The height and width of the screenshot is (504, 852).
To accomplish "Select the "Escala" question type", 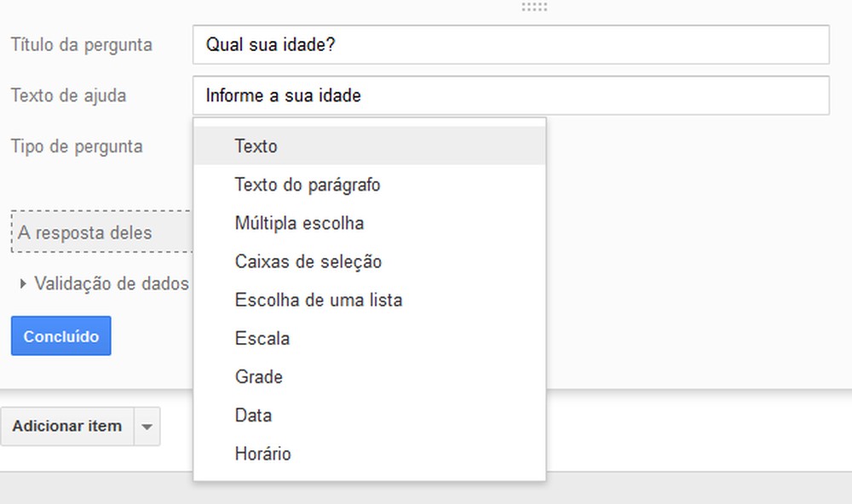I will click(262, 338).
